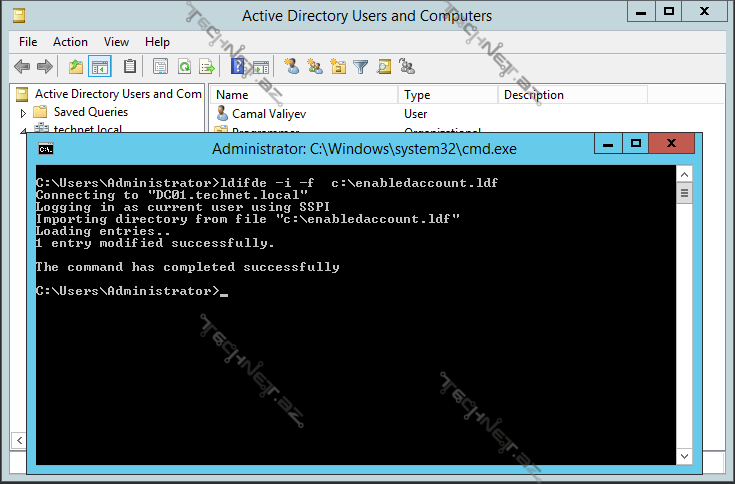The width and height of the screenshot is (735, 484).
Task: Click the Filter options funnel icon
Action: [x=361, y=67]
